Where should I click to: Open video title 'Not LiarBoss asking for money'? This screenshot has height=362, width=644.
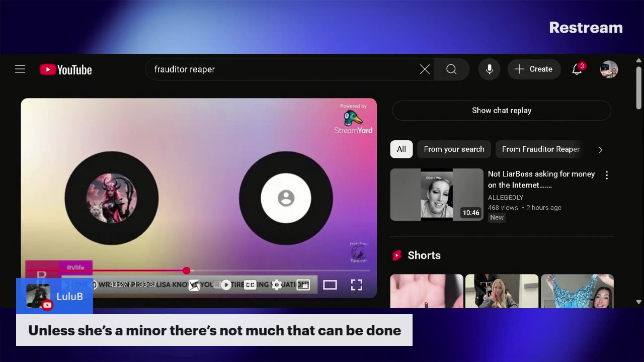(x=541, y=179)
